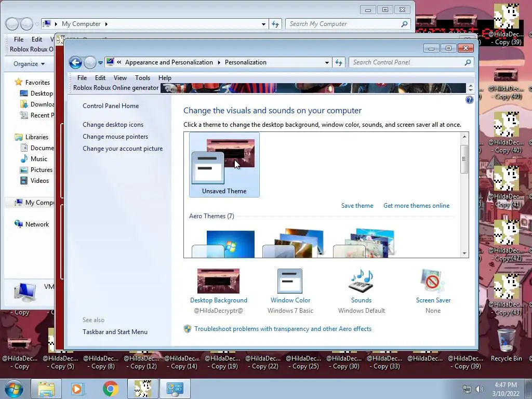Open File menu in My Computer window
This screenshot has height=399, width=532.
point(19,39)
